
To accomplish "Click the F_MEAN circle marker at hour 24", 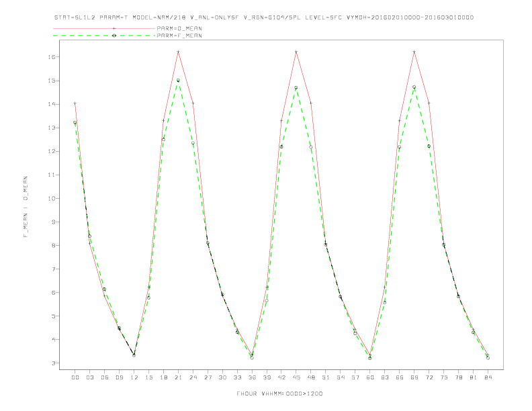I will pyautogui.click(x=193, y=143).
